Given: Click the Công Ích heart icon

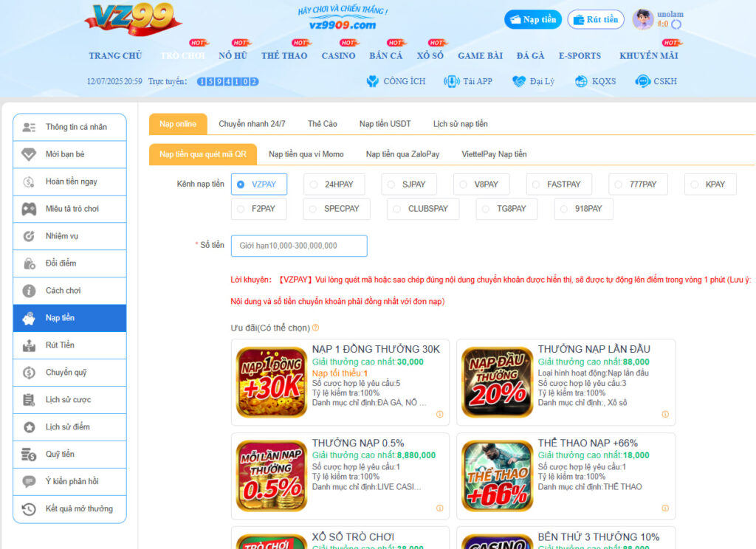Looking at the screenshot, I should tap(373, 81).
